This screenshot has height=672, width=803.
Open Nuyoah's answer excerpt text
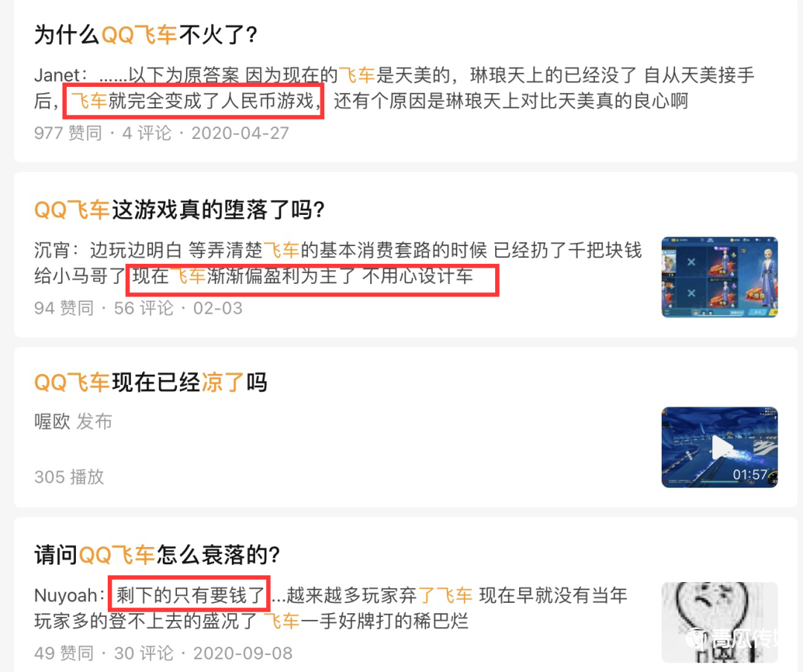tap(331, 609)
